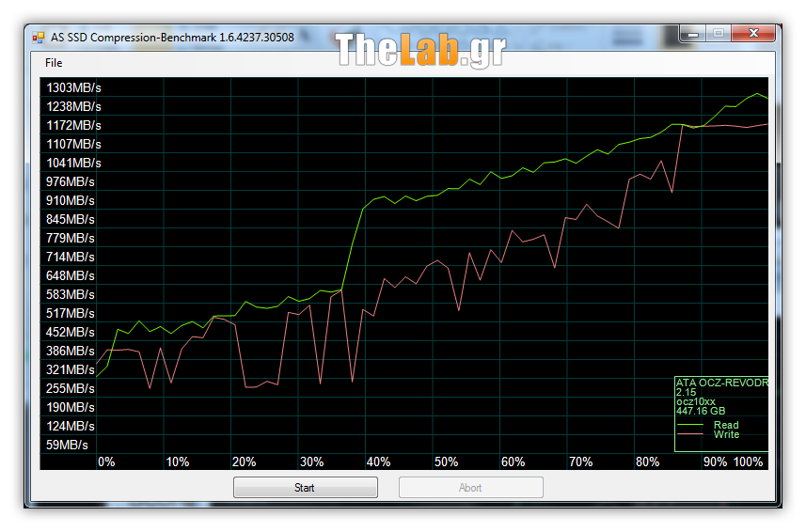
Task: Click the 90% compression axis label
Action: point(715,462)
